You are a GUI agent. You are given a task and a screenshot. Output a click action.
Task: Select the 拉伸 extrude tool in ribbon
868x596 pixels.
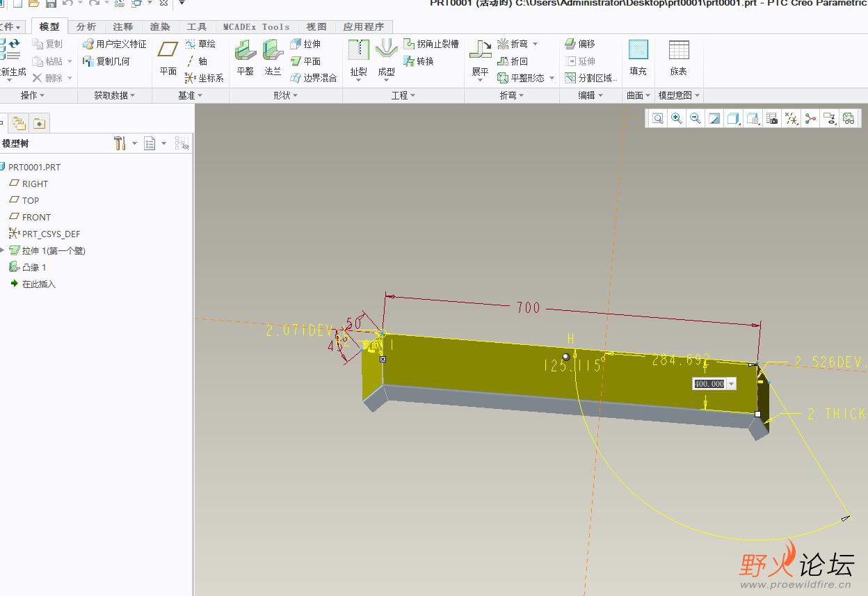tap(305, 44)
